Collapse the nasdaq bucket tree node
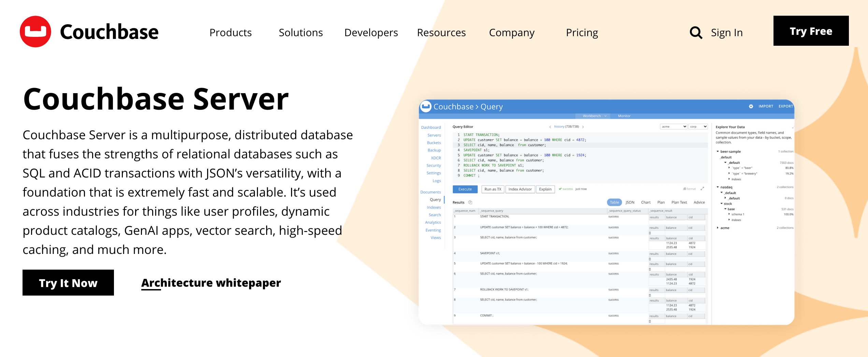This screenshot has height=357, width=868. 718,187
